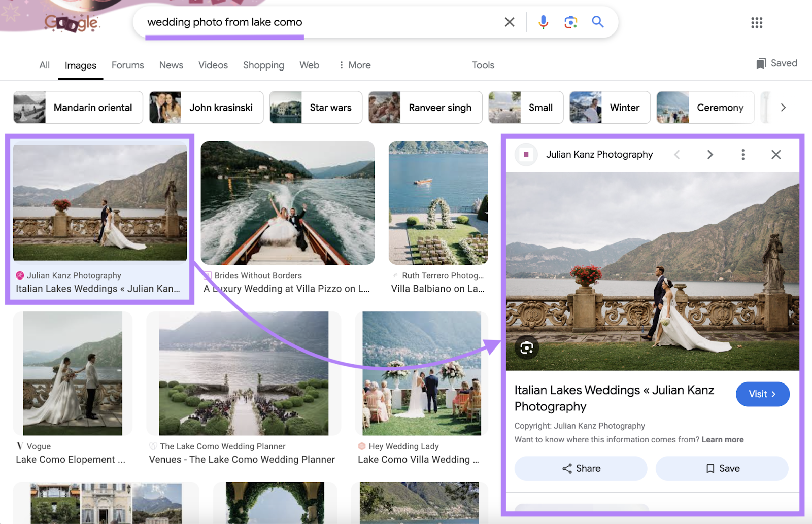The height and width of the screenshot is (524, 812).
Task: Open the Google apps grid
Action: coord(757,22)
